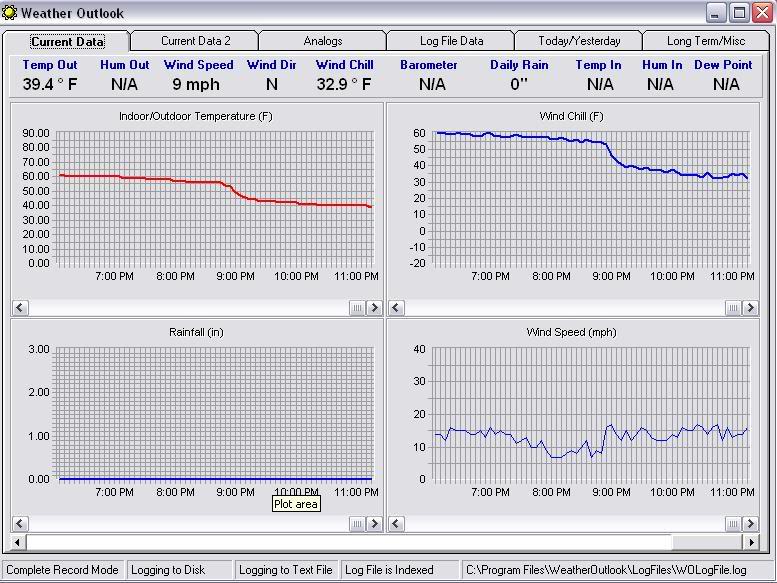Viewport: 777px width, 583px height.
Task: Open the Analogs tab
Action: [x=322, y=41]
